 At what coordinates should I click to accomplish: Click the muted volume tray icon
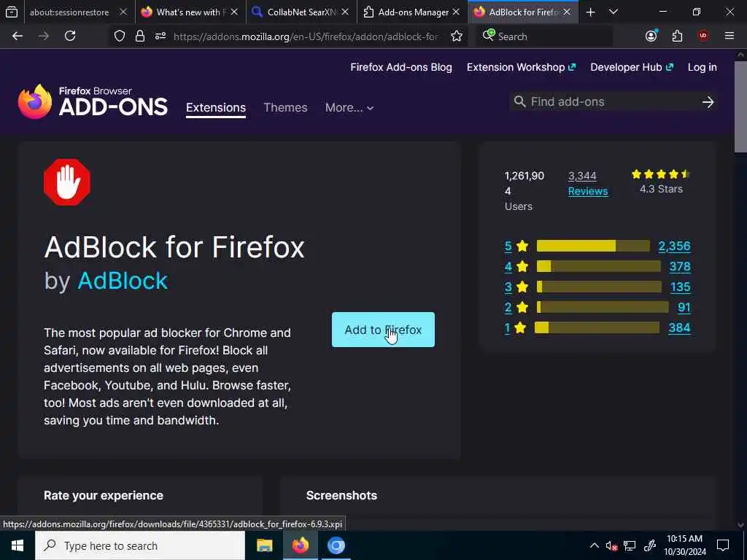611,545
